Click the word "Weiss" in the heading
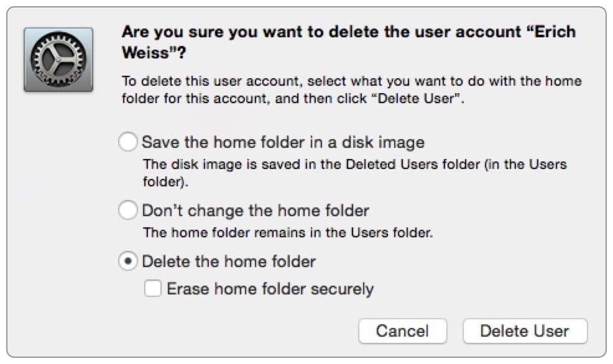Screen dimensions: 613x364 coord(144,55)
